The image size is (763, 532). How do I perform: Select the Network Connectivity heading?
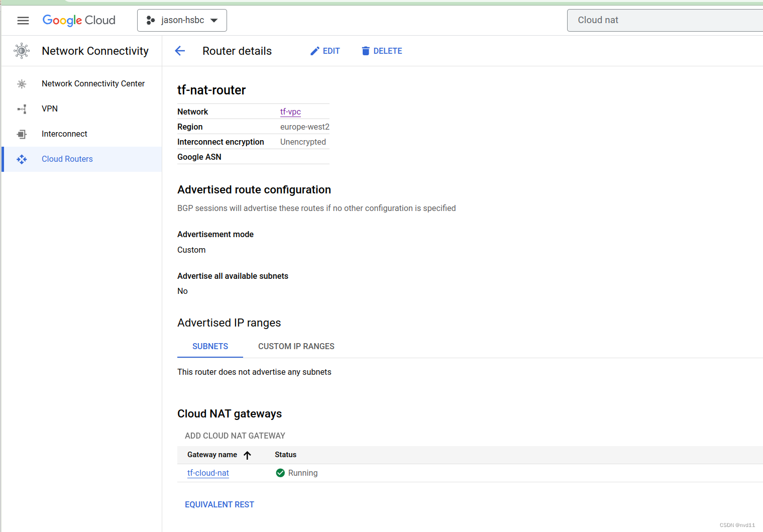click(95, 51)
